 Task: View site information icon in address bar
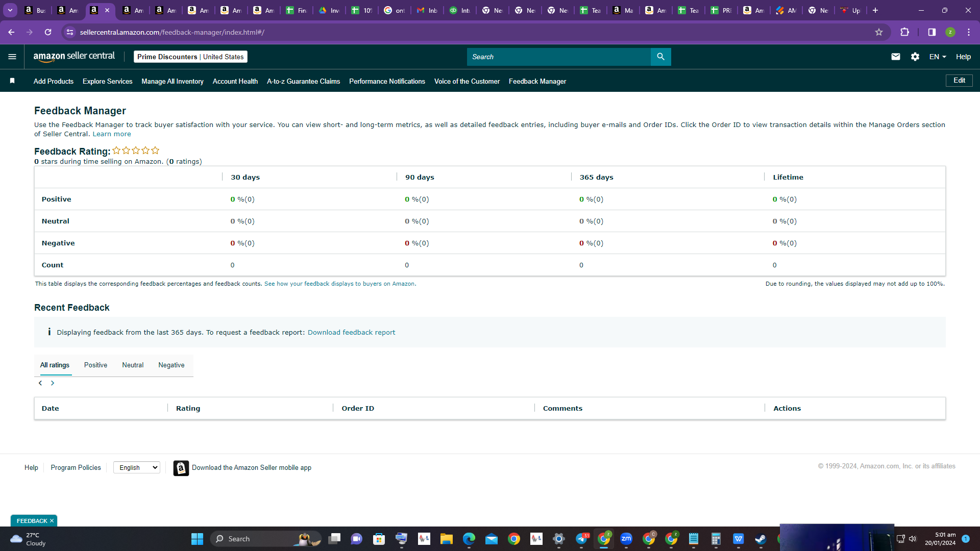[70, 32]
